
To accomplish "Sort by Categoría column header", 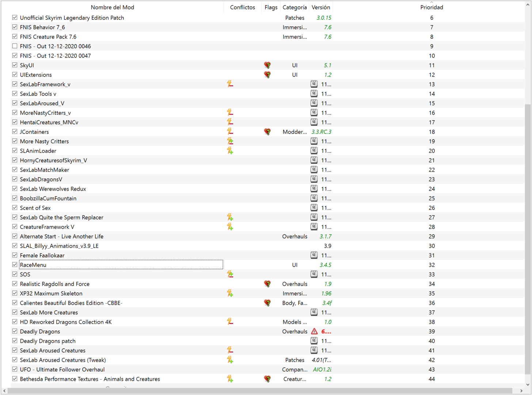I will click(x=294, y=7).
